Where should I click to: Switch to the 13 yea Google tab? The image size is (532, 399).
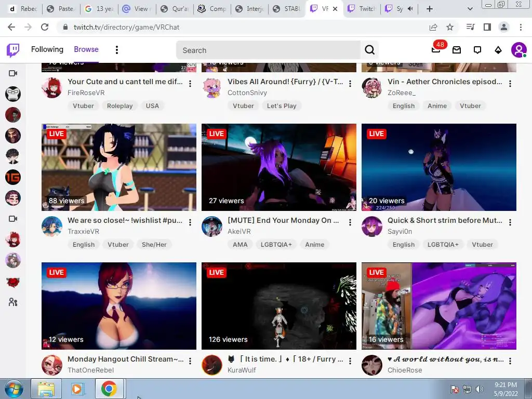(100, 9)
